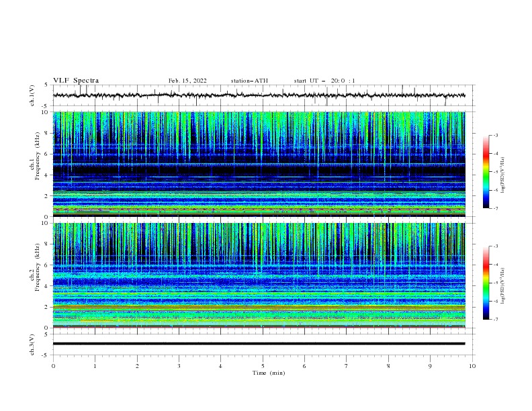Click the "2" tick on the time axis

point(137,366)
